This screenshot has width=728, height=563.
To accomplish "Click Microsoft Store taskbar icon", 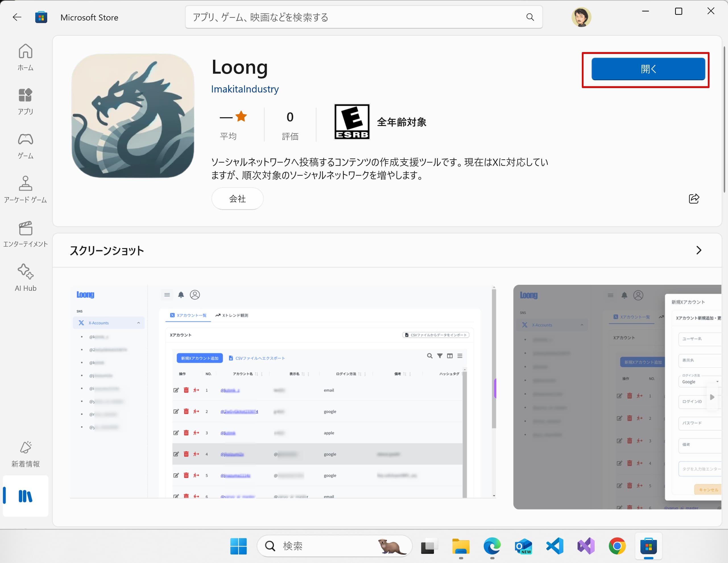I will click(648, 546).
